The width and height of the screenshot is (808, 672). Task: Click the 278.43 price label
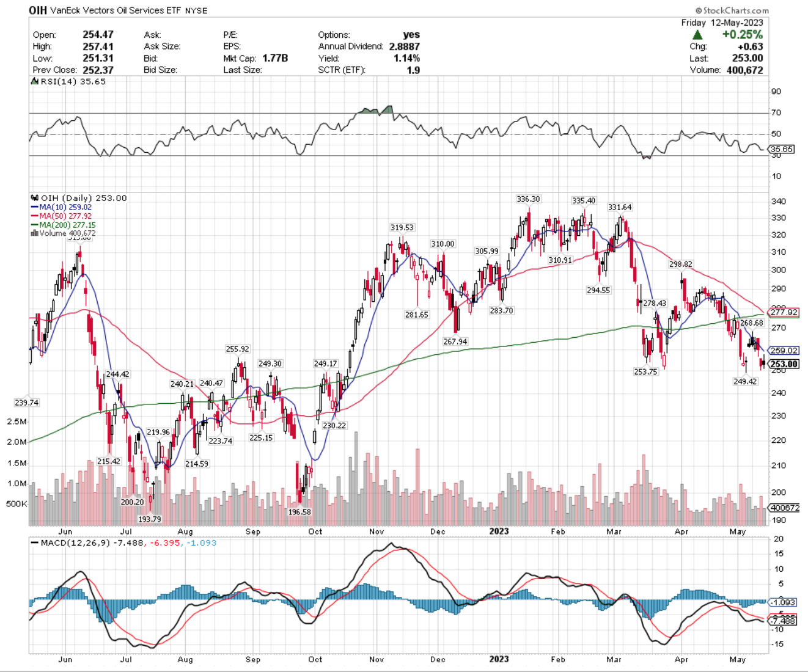655,304
